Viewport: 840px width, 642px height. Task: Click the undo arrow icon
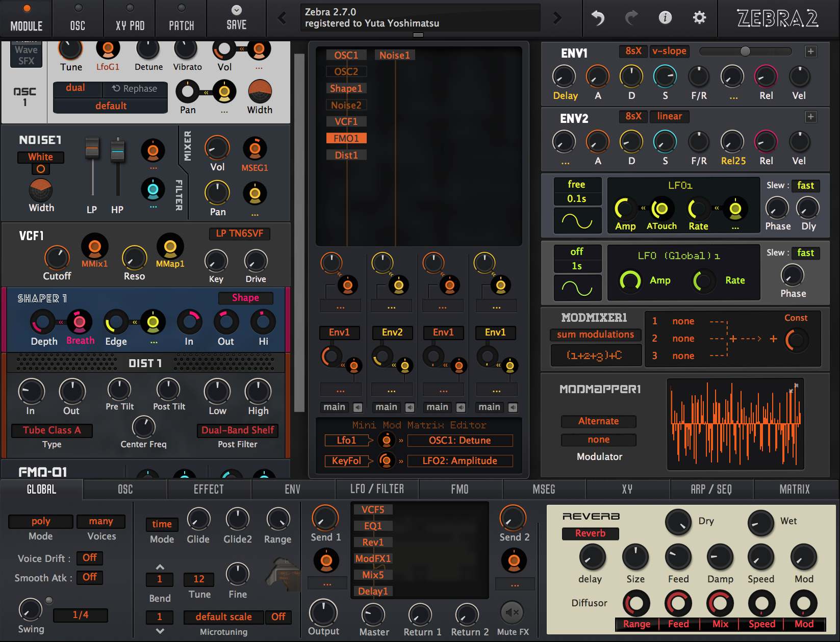598,18
